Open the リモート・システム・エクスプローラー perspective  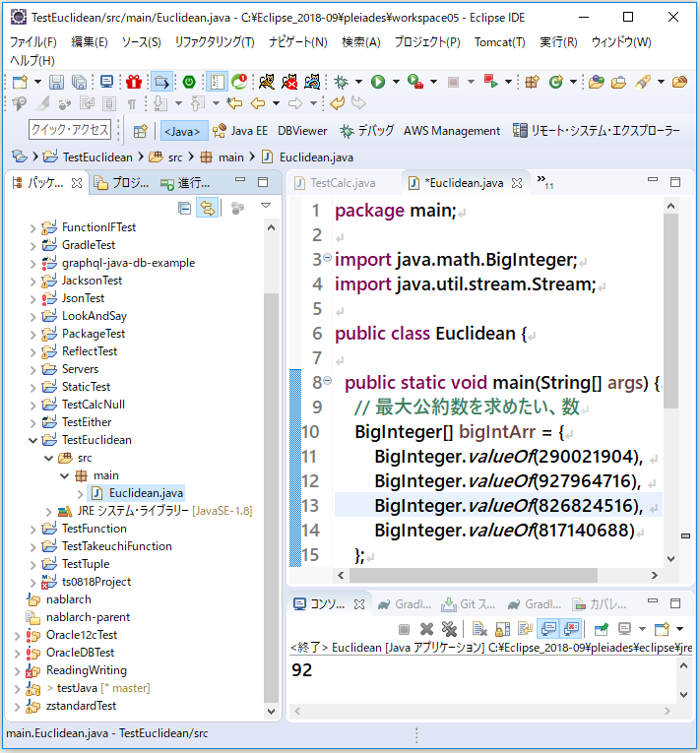pos(597,131)
